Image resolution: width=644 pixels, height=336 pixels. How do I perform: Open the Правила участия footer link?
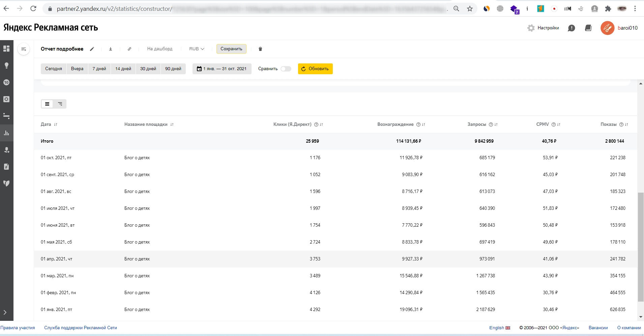click(x=18, y=328)
